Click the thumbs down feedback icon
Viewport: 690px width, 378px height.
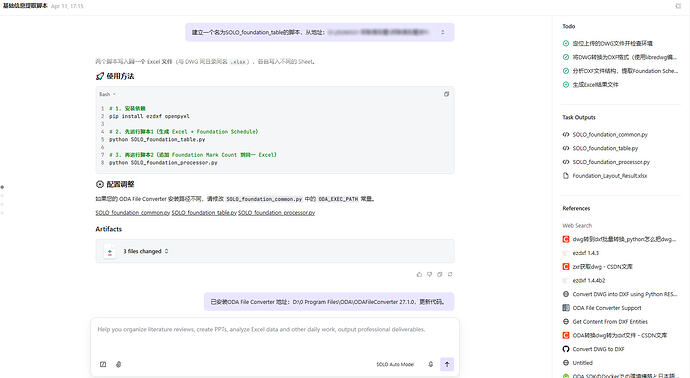(x=429, y=274)
